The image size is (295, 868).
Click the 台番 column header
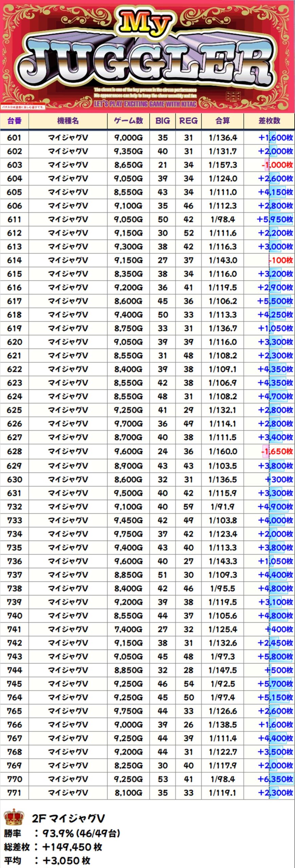pos(15,121)
